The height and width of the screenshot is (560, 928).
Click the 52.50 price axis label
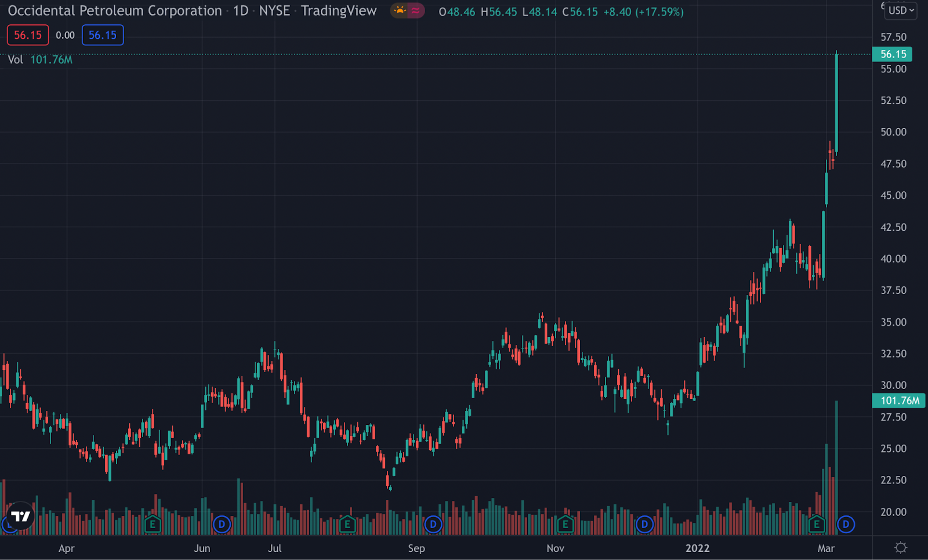point(893,100)
